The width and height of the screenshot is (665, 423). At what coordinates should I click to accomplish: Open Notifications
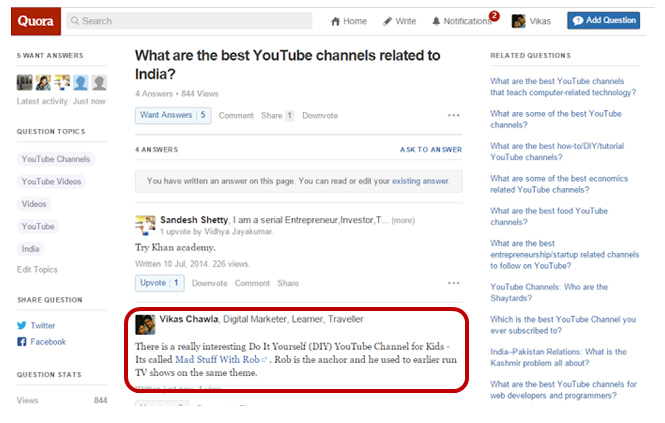coord(462,21)
